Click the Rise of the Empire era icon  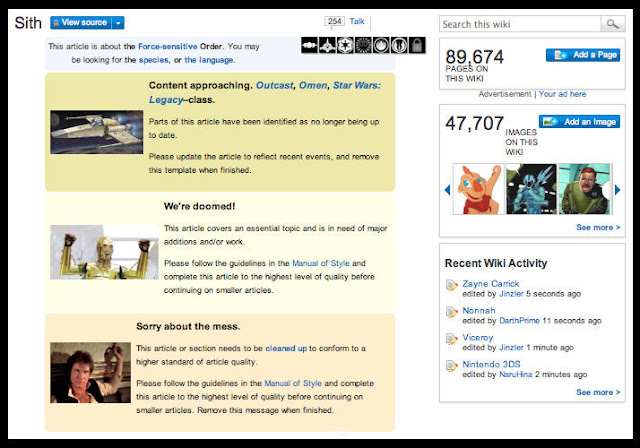tap(327, 45)
